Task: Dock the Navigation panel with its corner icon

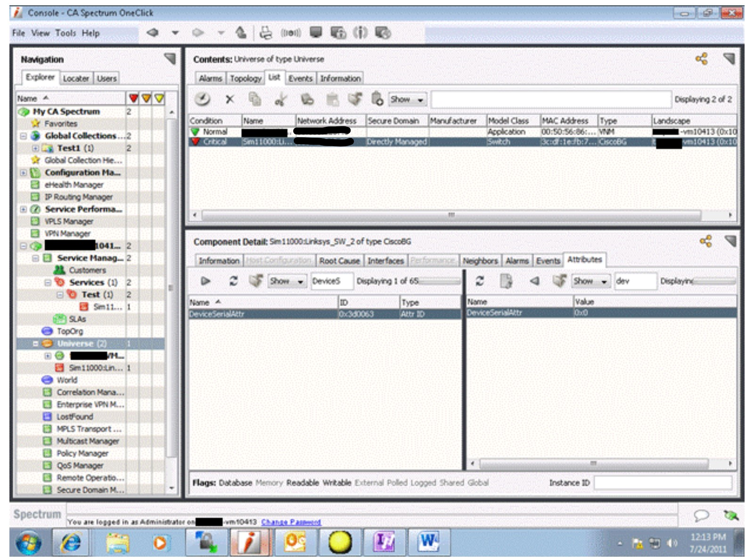Action: tap(169, 59)
